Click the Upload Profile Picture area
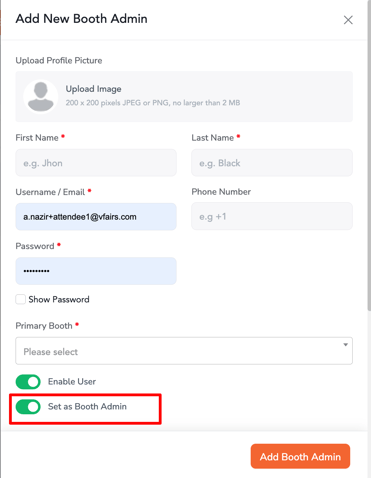Viewport: 371px width, 478px height. pos(184,96)
